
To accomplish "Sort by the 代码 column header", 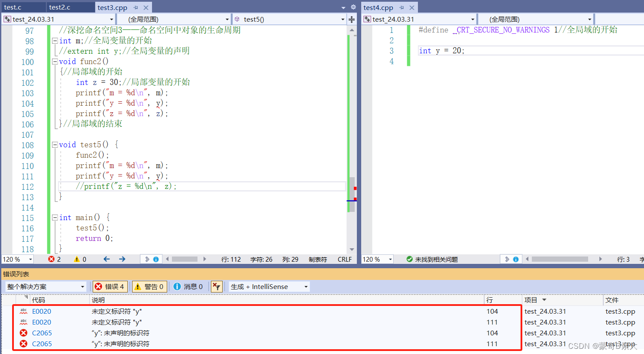I will pyautogui.click(x=38, y=300).
